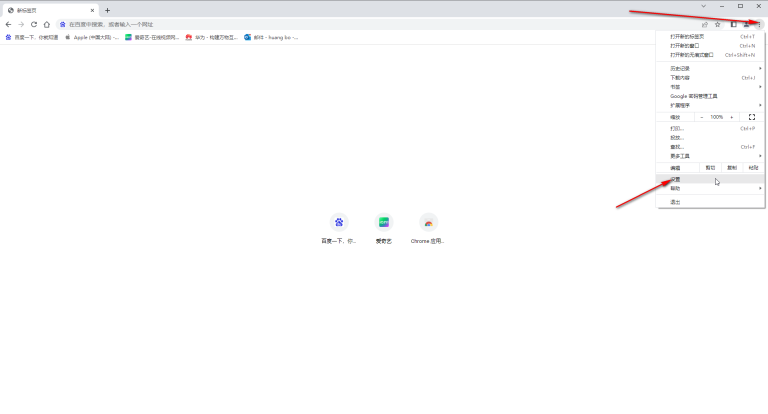Open the Baidu bookmark in bookmarks bar
The width and height of the screenshot is (768, 414).
pos(31,37)
